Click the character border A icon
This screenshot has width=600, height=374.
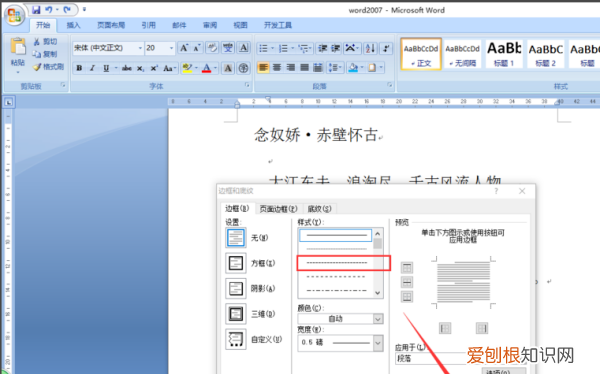(244, 48)
